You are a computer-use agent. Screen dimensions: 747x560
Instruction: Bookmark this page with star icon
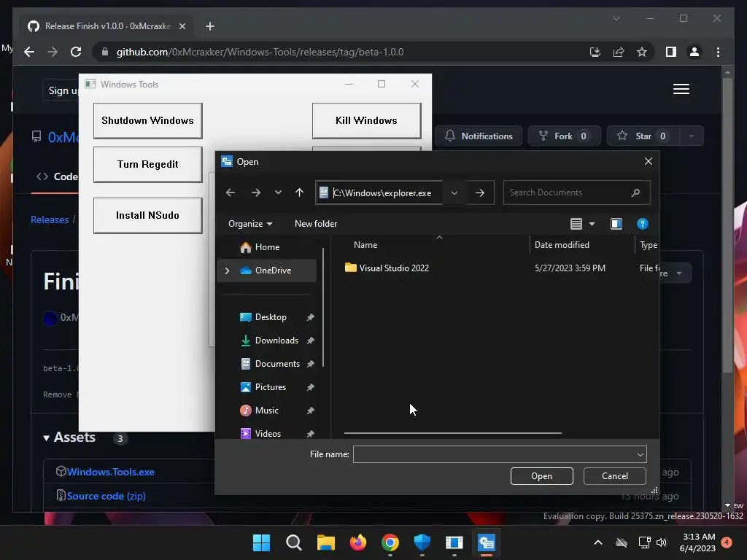(642, 52)
